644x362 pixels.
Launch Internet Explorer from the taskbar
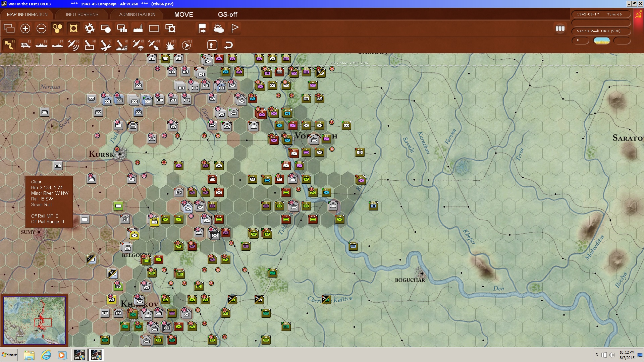(x=46, y=355)
